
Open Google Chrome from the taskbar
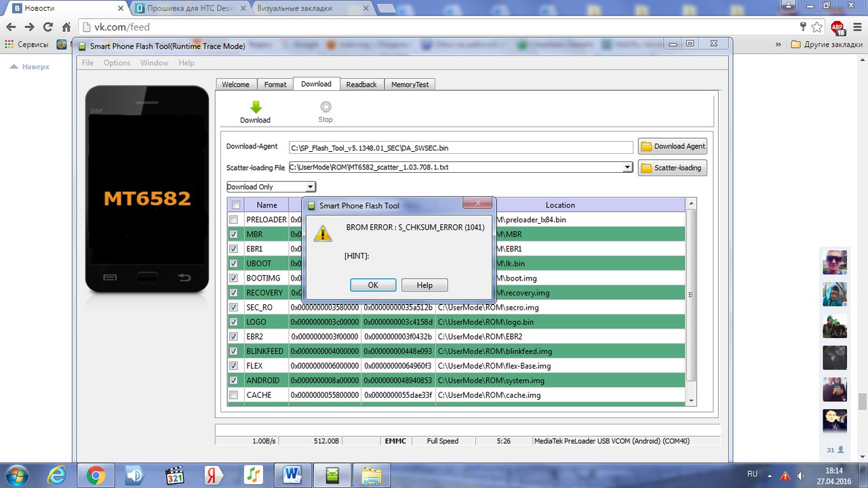pyautogui.click(x=95, y=474)
